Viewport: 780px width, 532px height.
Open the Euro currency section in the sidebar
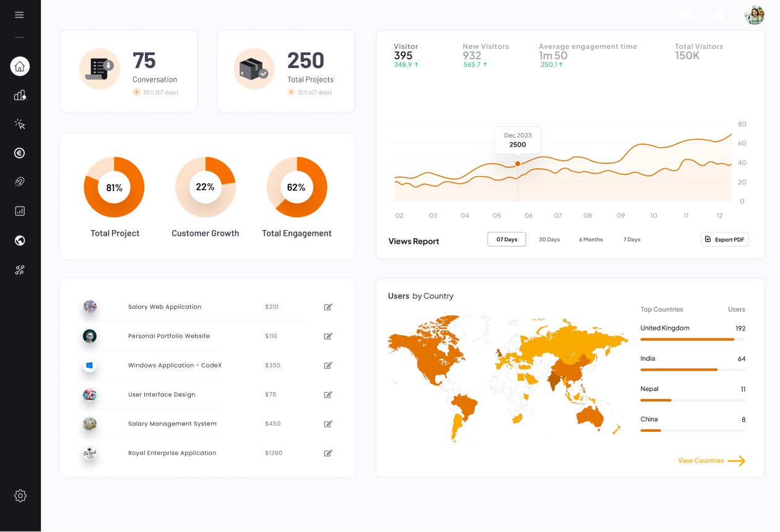(x=20, y=153)
